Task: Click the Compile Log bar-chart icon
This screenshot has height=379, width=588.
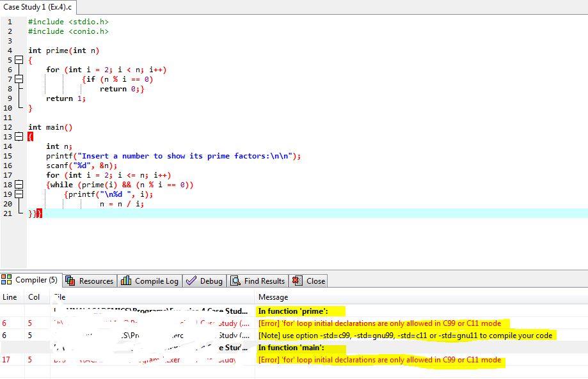Action: tap(127, 280)
